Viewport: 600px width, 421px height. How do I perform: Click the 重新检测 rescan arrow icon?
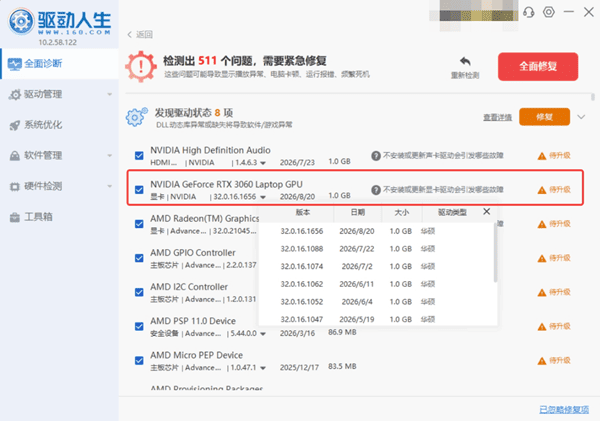(x=465, y=61)
